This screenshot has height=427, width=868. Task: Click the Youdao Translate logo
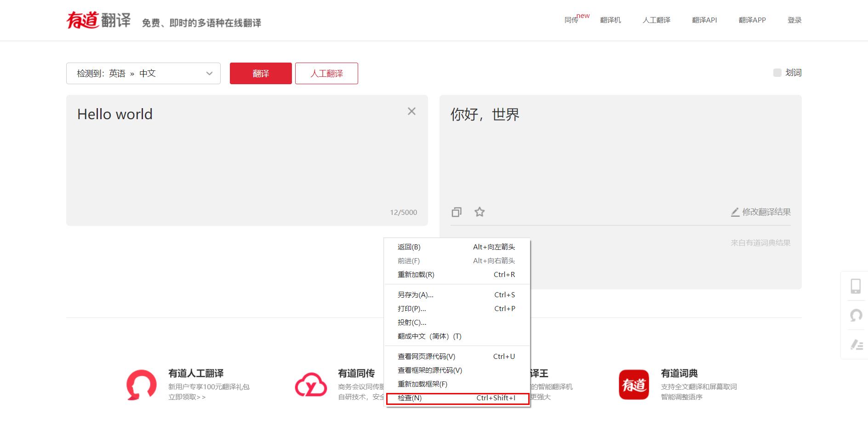pos(98,20)
